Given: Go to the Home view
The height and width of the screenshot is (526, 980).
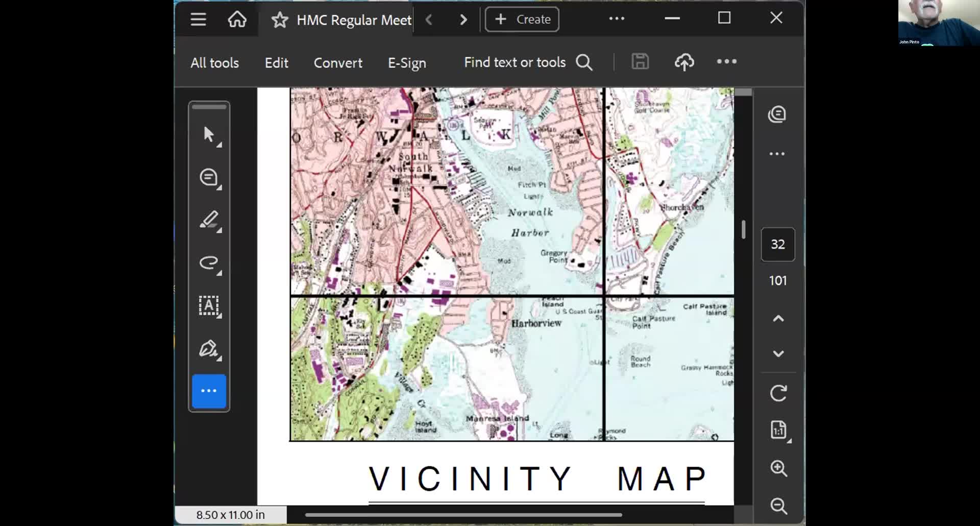Looking at the screenshot, I should pyautogui.click(x=237, y=19).
